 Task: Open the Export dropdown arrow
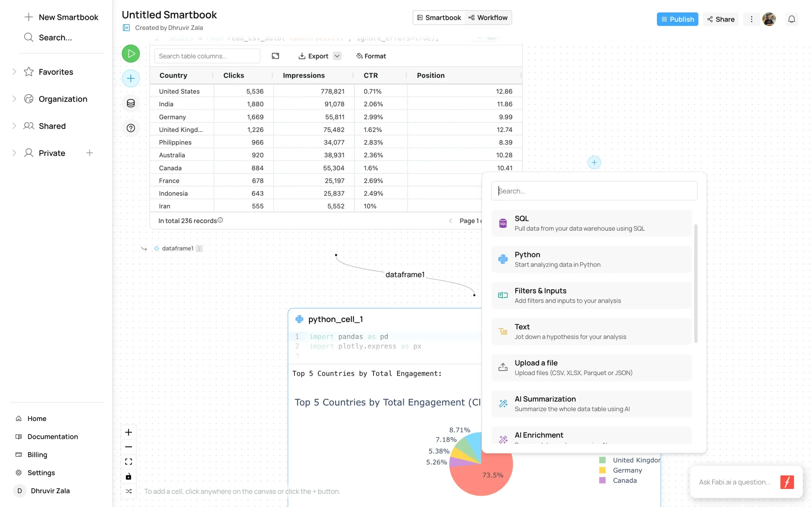337,56
